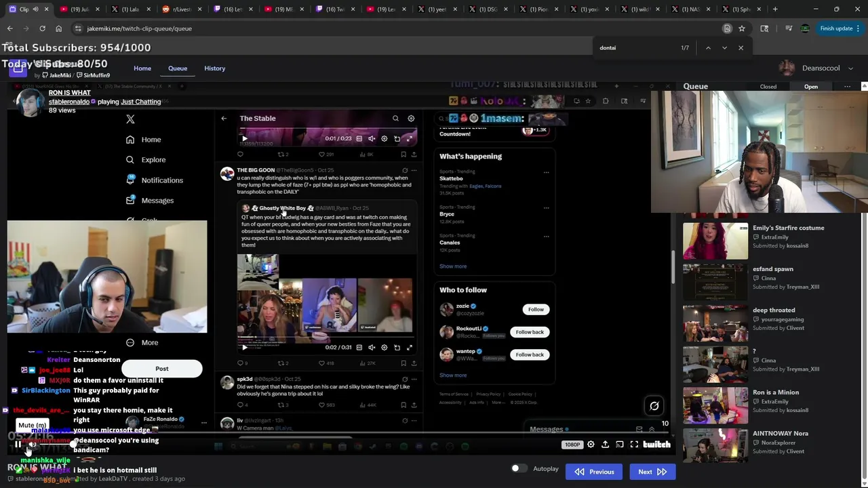This screenshot has height=488, width=868.
Task: Click 'Show more' under What's happening
Action: pyautogui.click(x=453, y=266)
